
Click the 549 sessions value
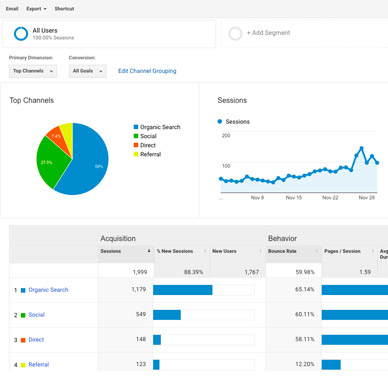pyautogui.click(x=141, y=314)
